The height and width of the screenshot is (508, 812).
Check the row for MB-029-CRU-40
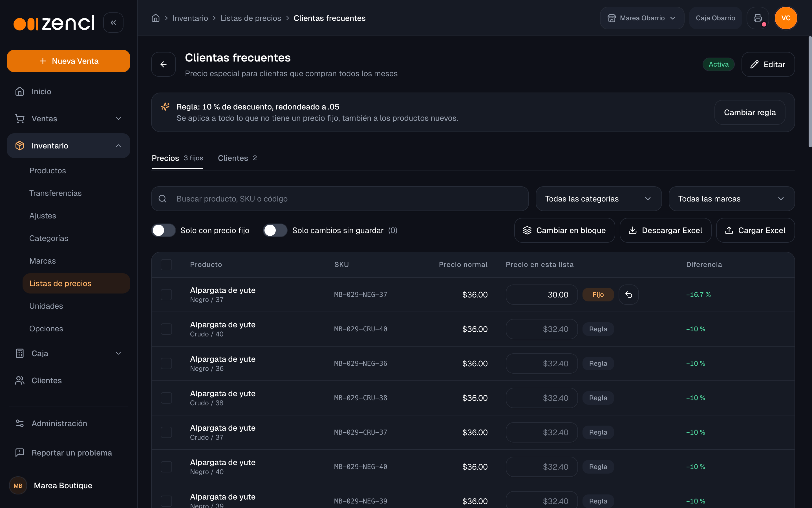click(166, 329)
